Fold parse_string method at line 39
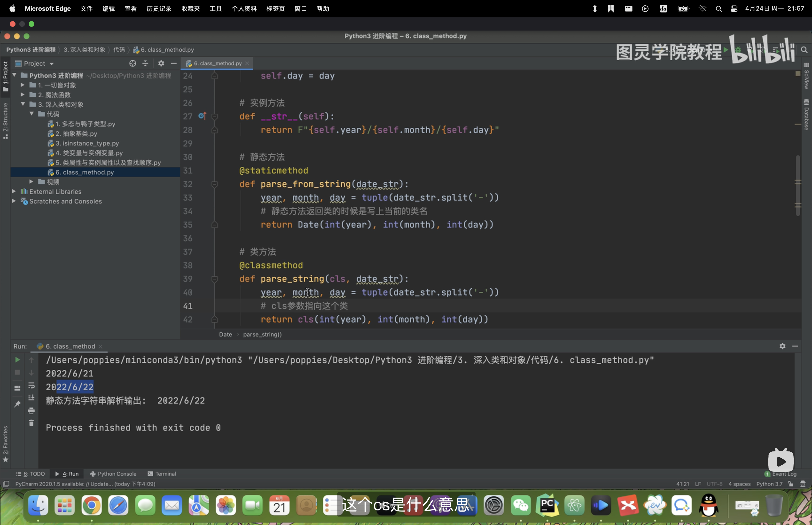Screen dimensions: 812x525 (215, 279)
